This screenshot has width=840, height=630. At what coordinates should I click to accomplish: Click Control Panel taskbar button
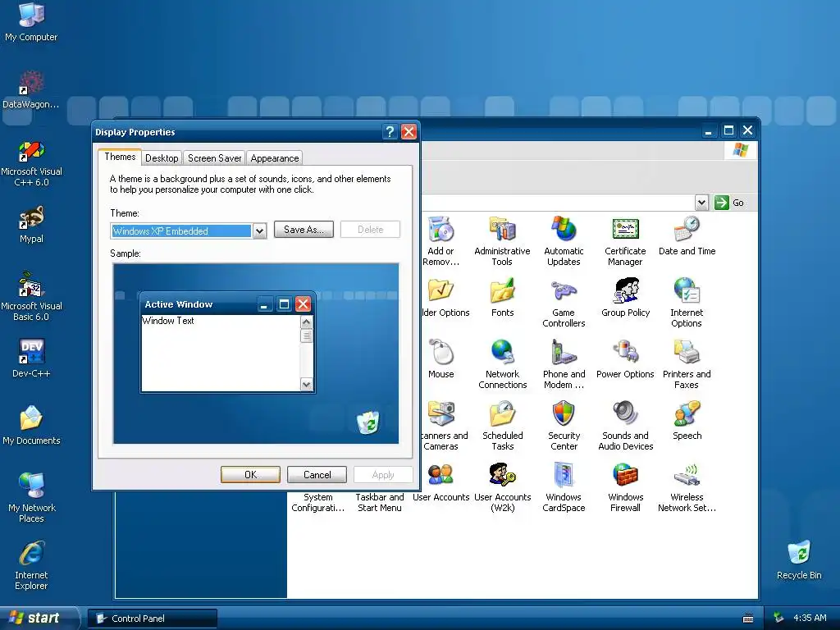153,619
